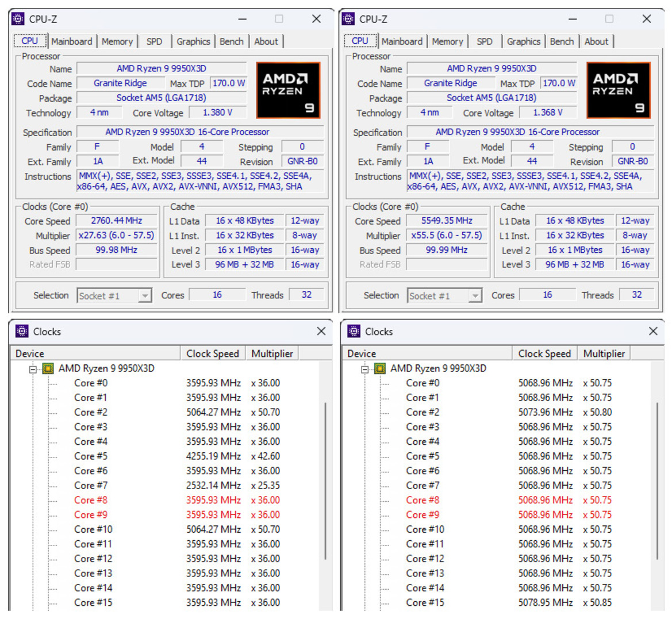Click Multiplier value x27.63 (6.0 - 57.5)
The width and height of the screenshot is (672, 619).
click(117, 235)
